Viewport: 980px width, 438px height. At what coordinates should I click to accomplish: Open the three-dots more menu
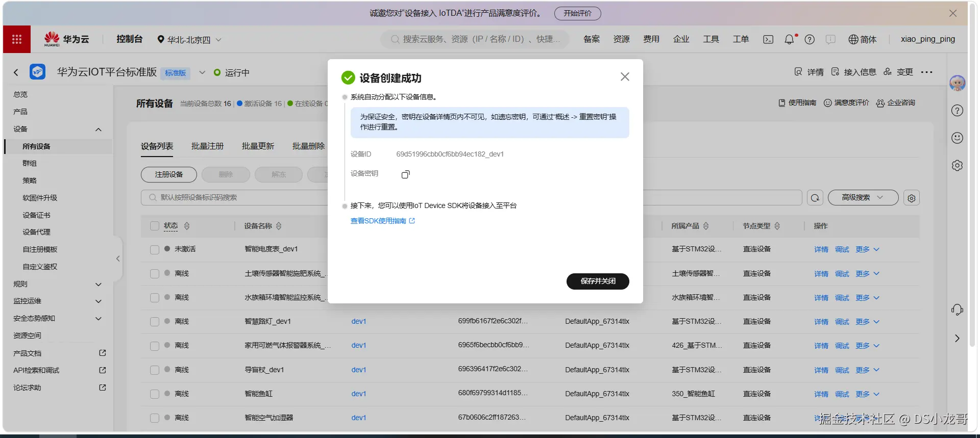point(927,72)
